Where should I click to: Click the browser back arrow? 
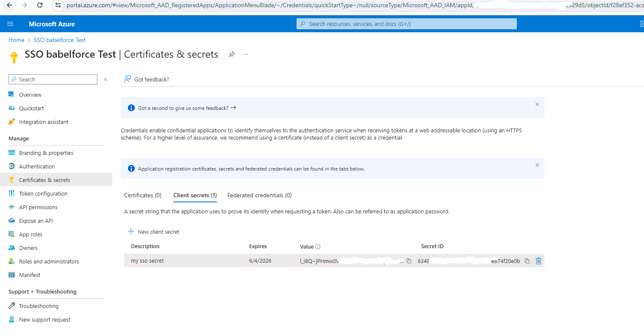pos(9,5)
